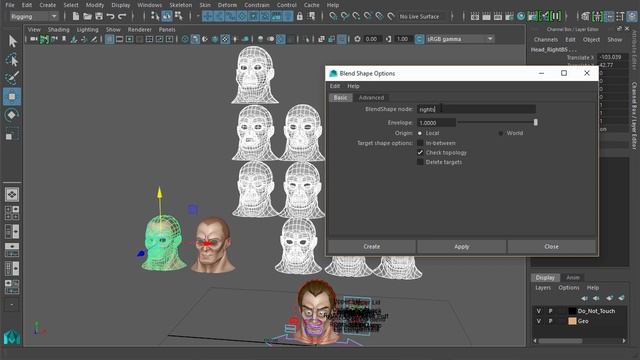Toggle the viewport color management icon
640x360 pixels.
coord(419,39)
